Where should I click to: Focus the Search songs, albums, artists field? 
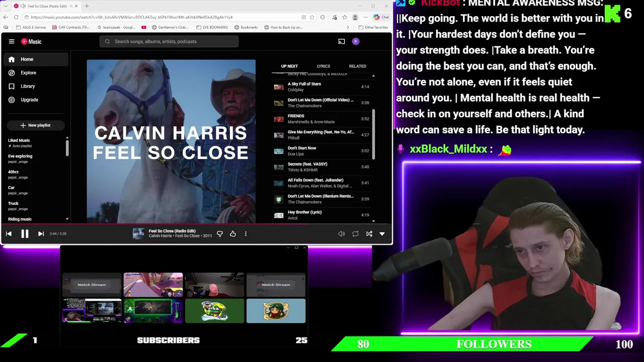[x=169, y=42]
